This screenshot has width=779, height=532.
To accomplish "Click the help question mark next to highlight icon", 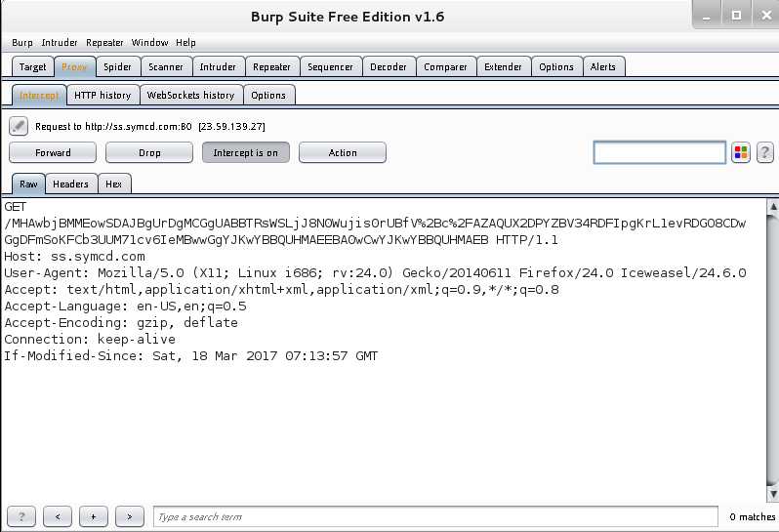I will [x=765, y=152].
